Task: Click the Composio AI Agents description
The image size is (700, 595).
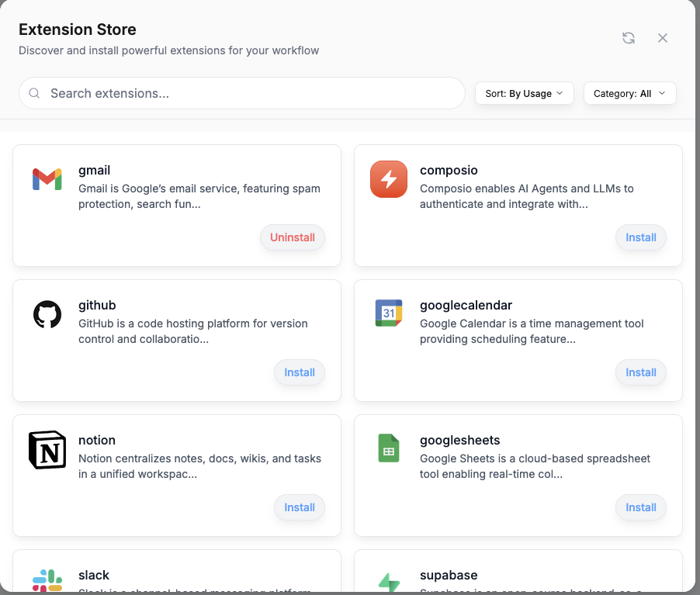Action: tap(526, 196)
